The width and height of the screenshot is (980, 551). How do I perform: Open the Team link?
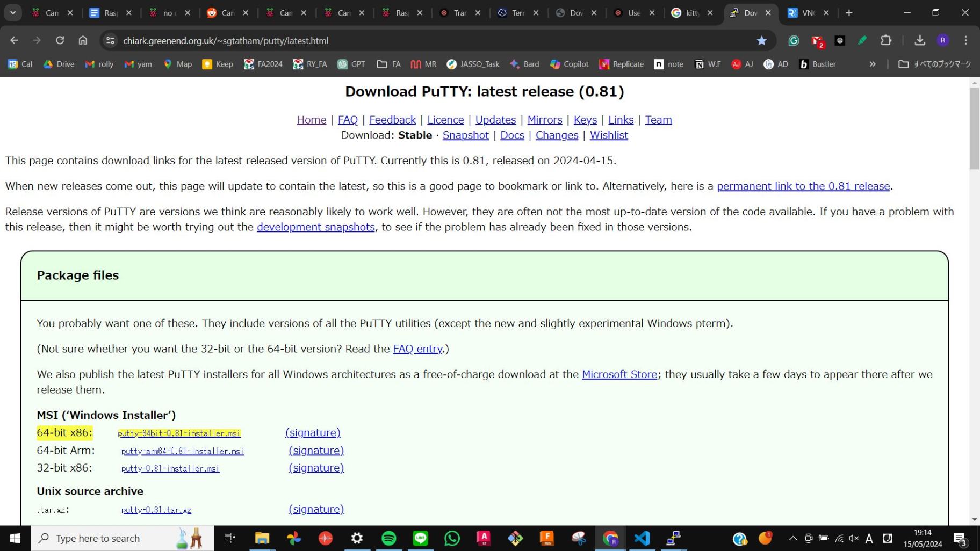(x=658, y=120)
